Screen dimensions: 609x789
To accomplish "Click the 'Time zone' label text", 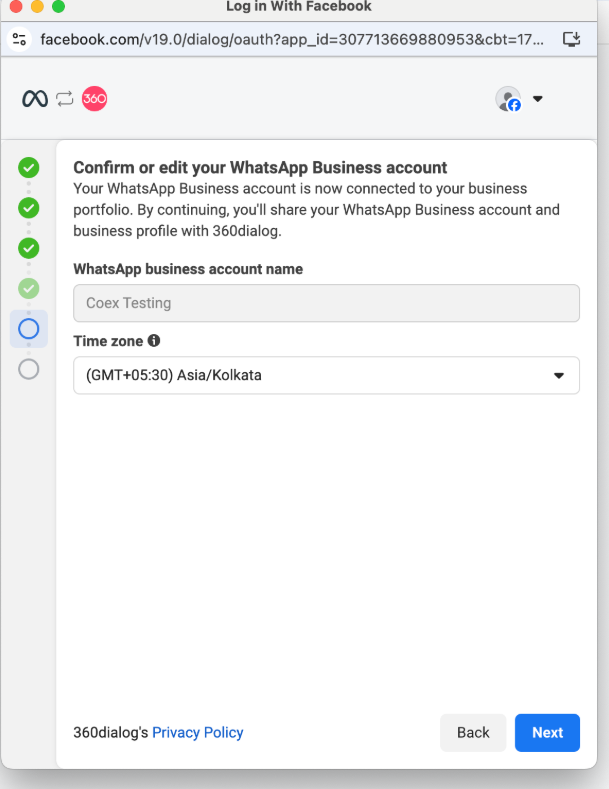I will coord(108,341).
